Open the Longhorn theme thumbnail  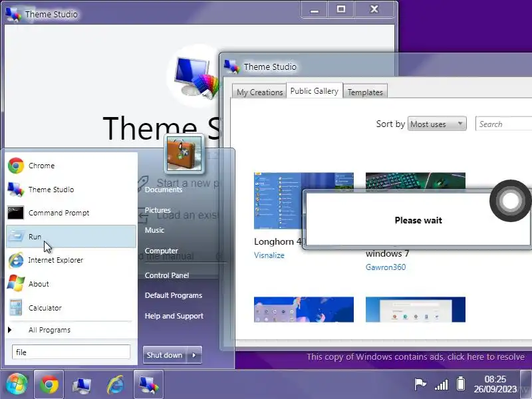[277, 201]
